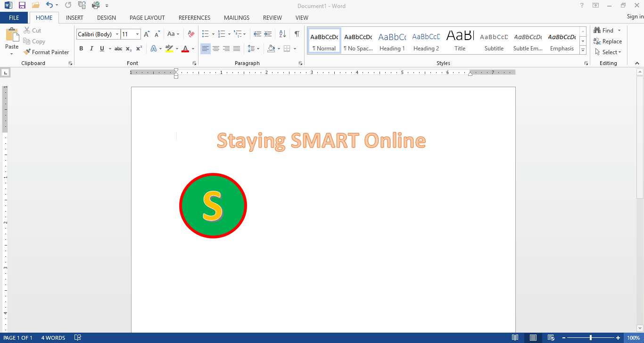Undo the last action

pyautogui.click(x=49, y=6)
